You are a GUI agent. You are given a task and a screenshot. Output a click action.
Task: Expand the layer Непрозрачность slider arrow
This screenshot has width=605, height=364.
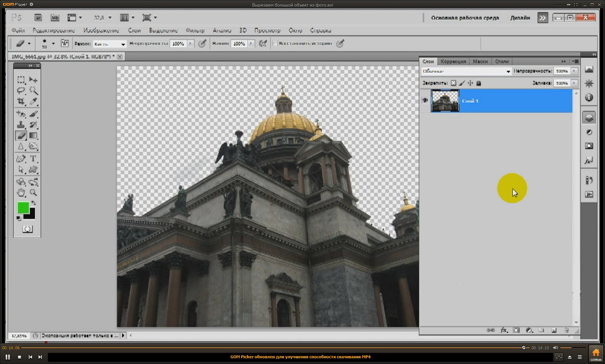point(574,71)
